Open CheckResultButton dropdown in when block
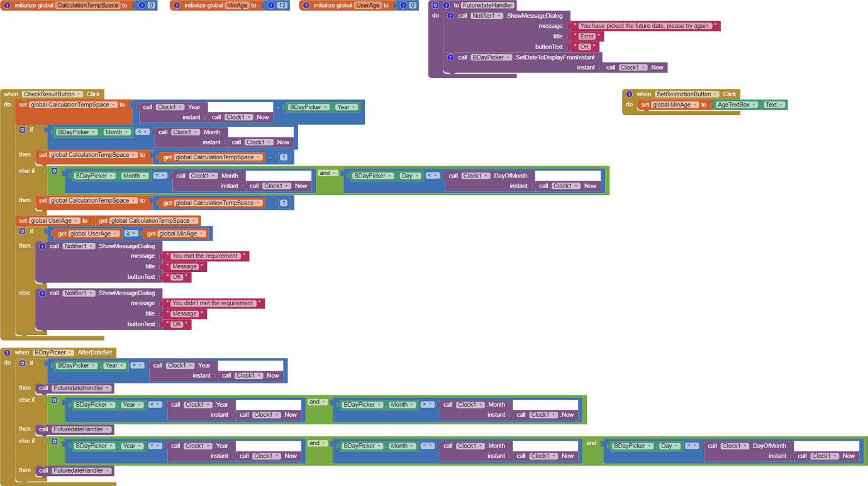The height and width of the screenshot is (486, 868). point(79,94)
